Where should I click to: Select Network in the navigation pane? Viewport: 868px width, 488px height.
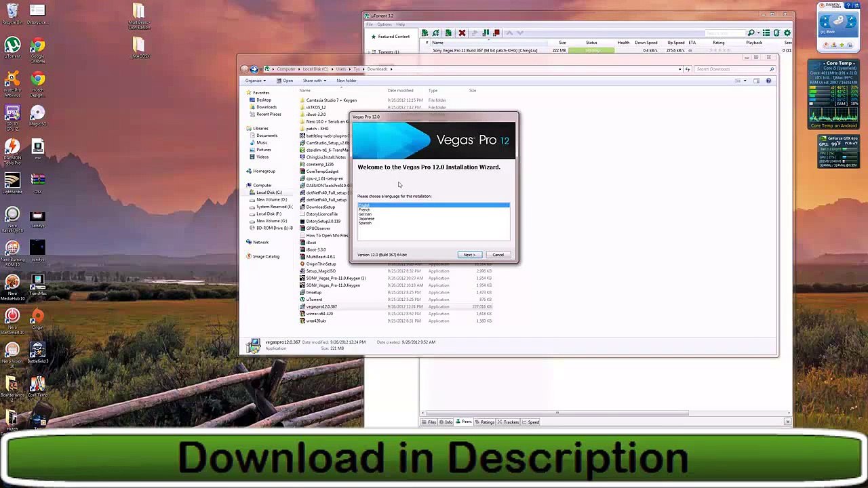coord(258,242)
